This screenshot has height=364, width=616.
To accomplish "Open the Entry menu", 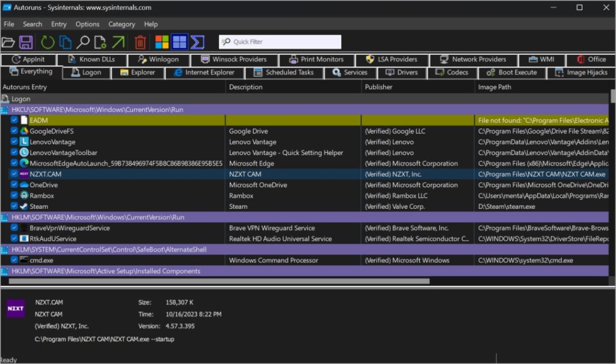I will (x=59, y=24).
